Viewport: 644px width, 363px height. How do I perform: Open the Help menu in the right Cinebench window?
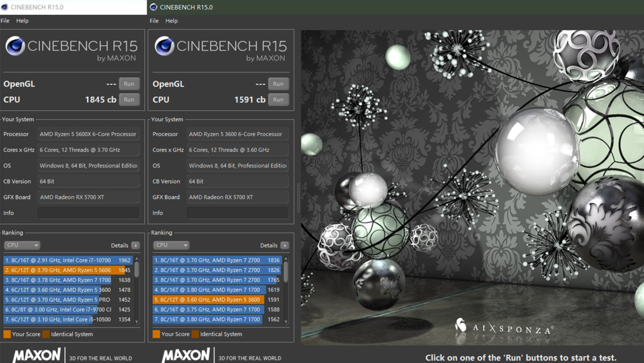click(171, 21)
